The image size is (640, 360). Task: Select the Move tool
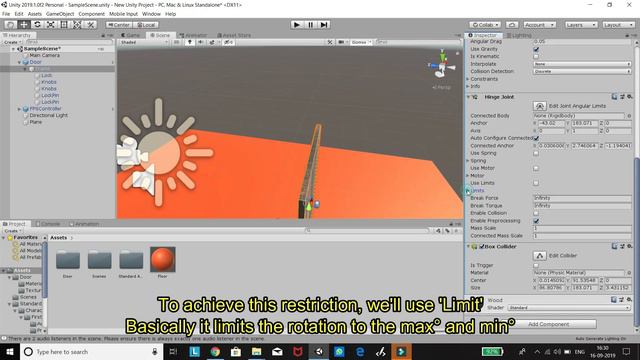click(24, 24)
